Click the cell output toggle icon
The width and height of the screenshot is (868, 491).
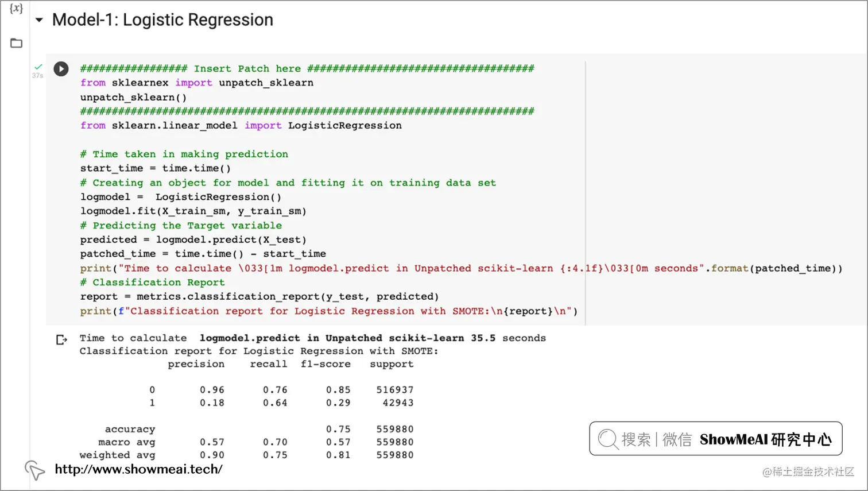[61, 339]
